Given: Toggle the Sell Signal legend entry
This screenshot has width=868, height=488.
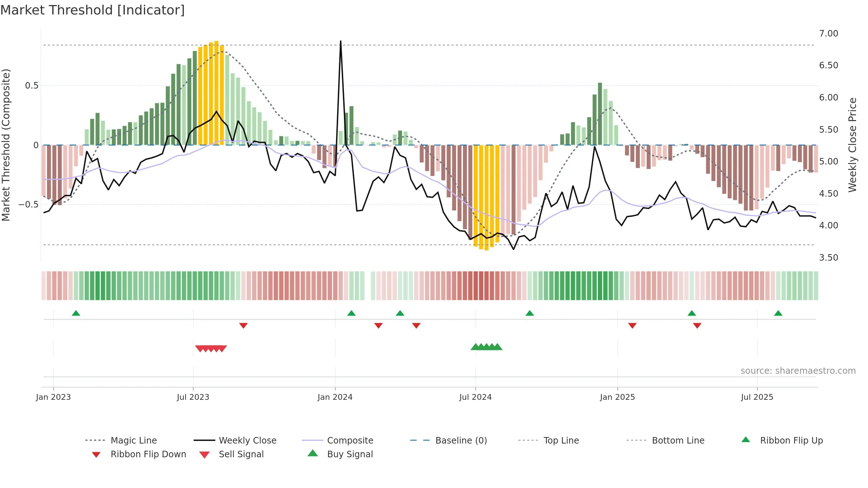Looking at the screenshot, I should [231, 454].
